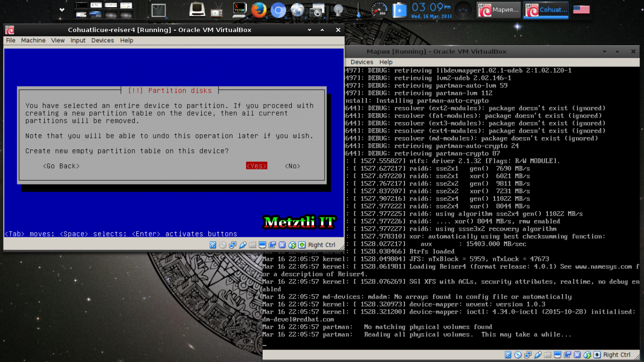Switch to Cohuat... task in top panel
The image size is (644, 362).
point(546,10)
